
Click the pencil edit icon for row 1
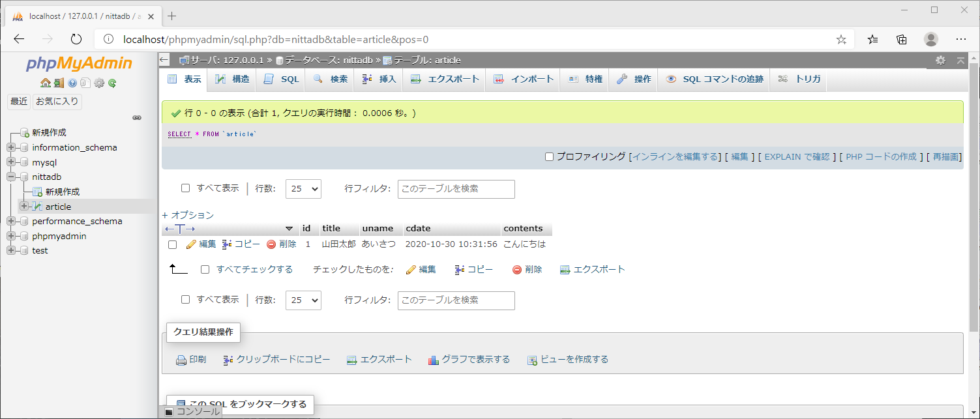191,244
